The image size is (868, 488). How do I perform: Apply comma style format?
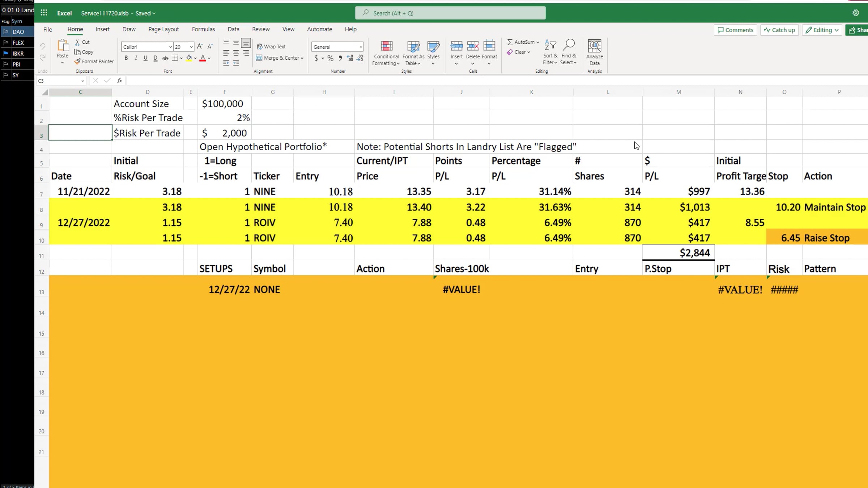coord(340,58)
